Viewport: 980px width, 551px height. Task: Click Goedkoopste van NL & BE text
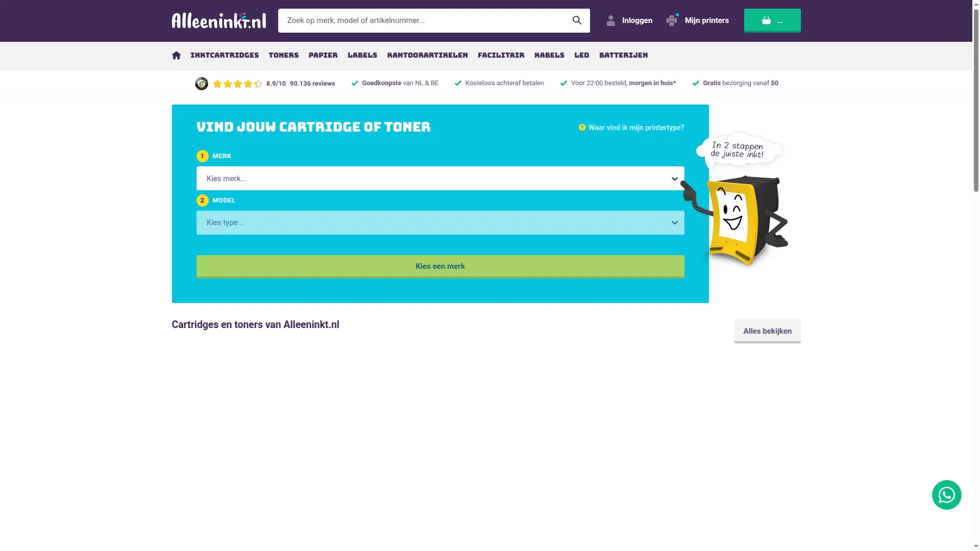point(400,83)
